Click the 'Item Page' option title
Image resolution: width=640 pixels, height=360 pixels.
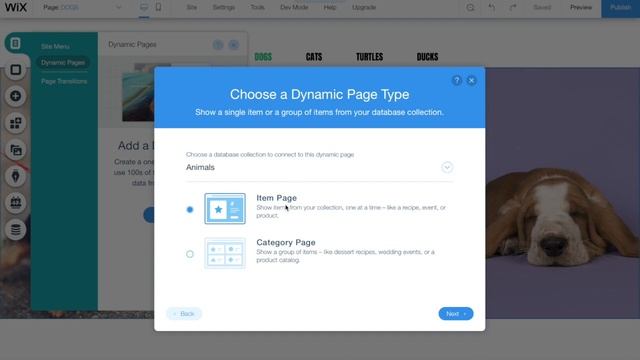point(276,198)
